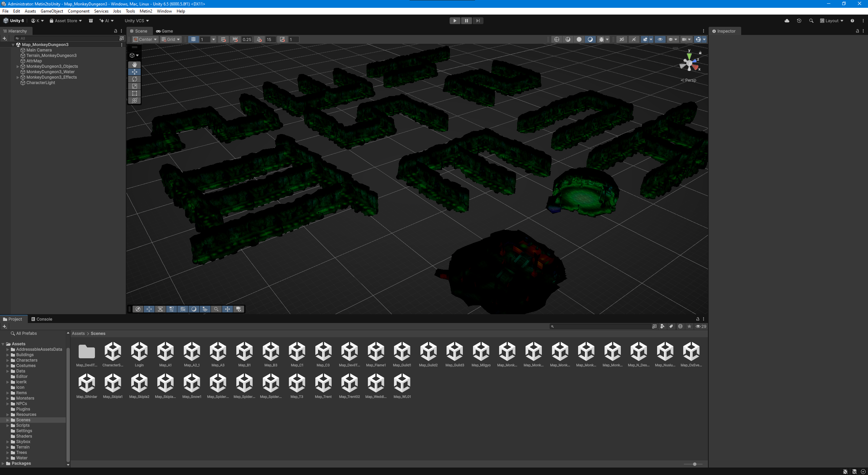Select the Scale tool in scene toolbar
The width and height of the screenshot is (868, 475).
pos(135,86)
